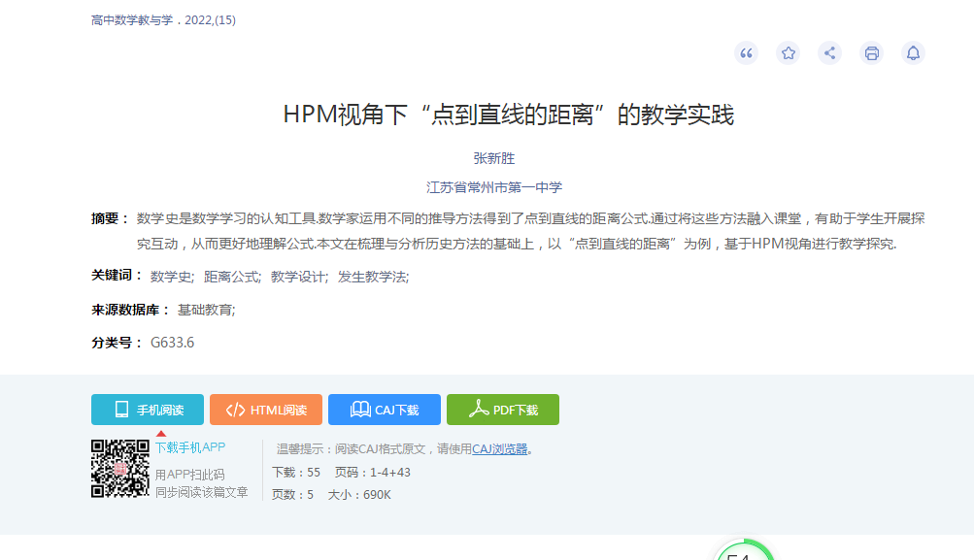Click keyword 发生教学法

373,277
